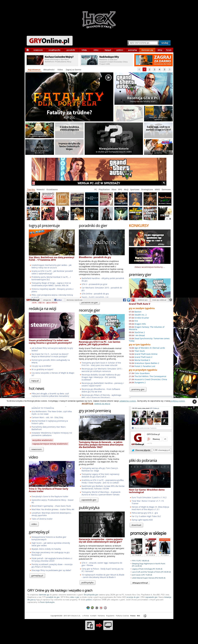The image size is (198, 644).
Task: Switch to the Aktualności tab
Action: click(49, 70)
